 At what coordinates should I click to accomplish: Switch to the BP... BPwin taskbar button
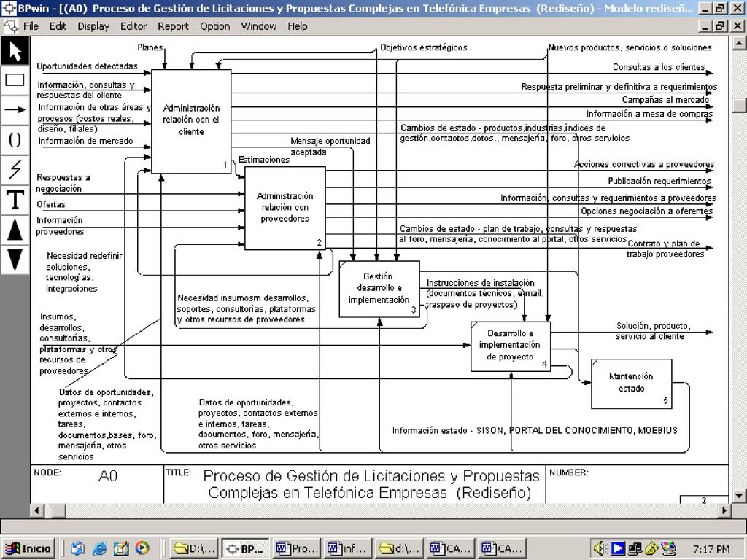pos(245,548)
